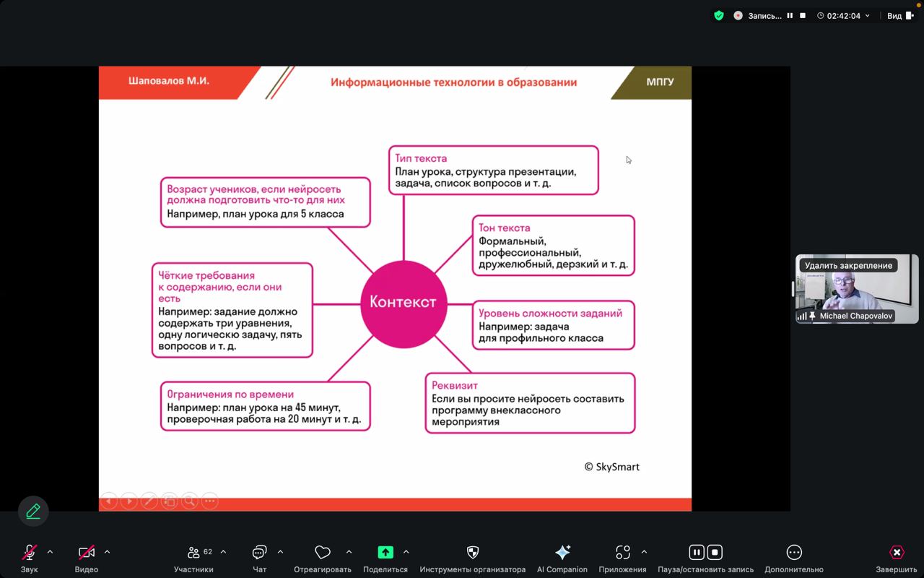This screenshot has height=578, width=924.
Task: Select the slide pen tool icon
Action: click(149, 501)
